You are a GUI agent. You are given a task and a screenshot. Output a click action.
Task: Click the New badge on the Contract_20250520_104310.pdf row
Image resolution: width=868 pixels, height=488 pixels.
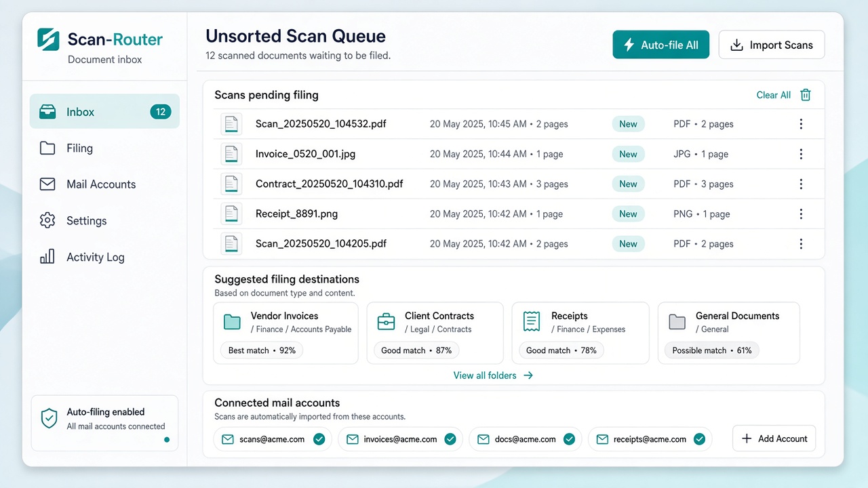pos(628,184)
